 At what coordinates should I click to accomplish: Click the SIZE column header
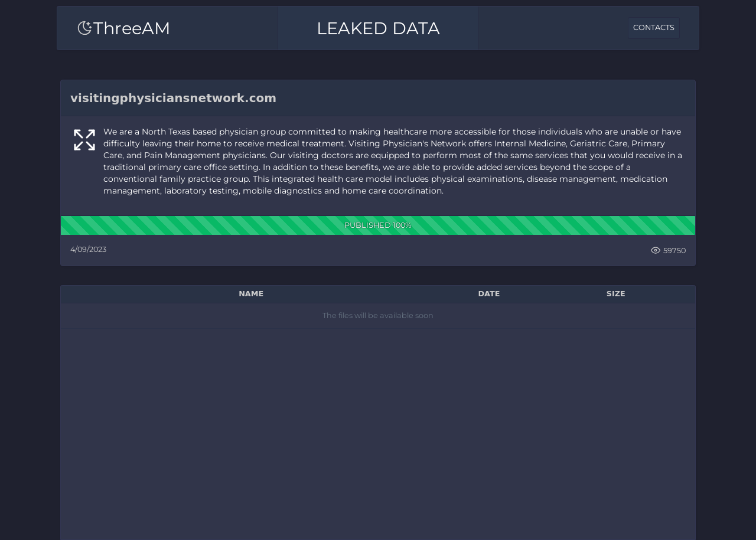pyautogui.click(x=615, y=294)
